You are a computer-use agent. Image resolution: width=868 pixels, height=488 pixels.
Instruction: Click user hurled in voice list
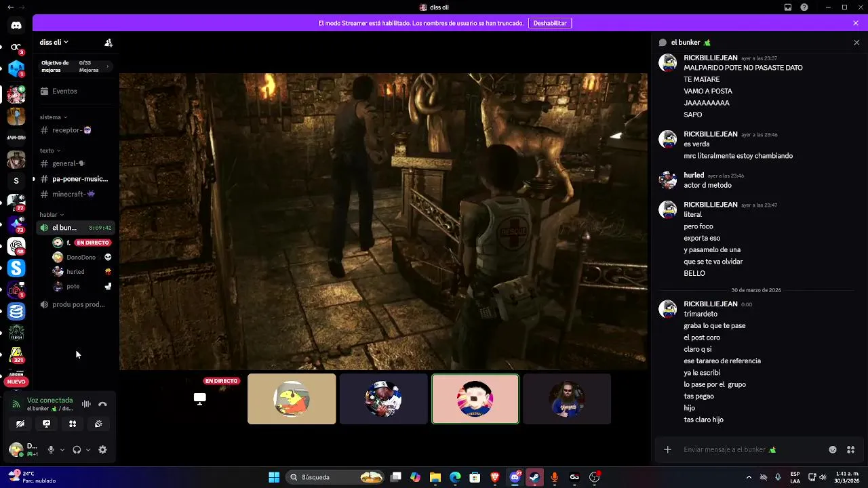[81, 272]
